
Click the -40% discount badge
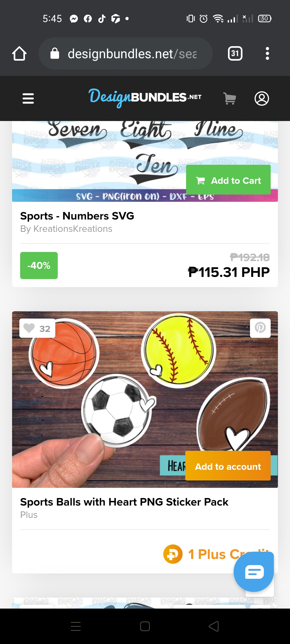pos(39,265)
